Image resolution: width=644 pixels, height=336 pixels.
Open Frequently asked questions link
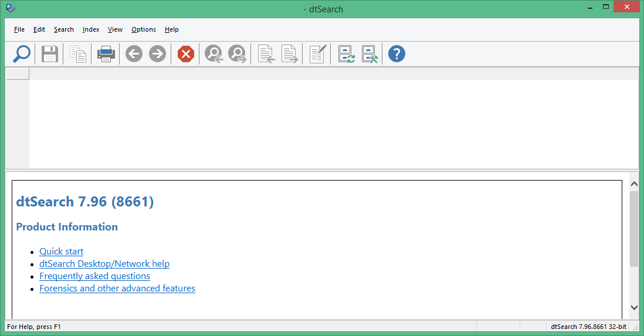point(94,276)
